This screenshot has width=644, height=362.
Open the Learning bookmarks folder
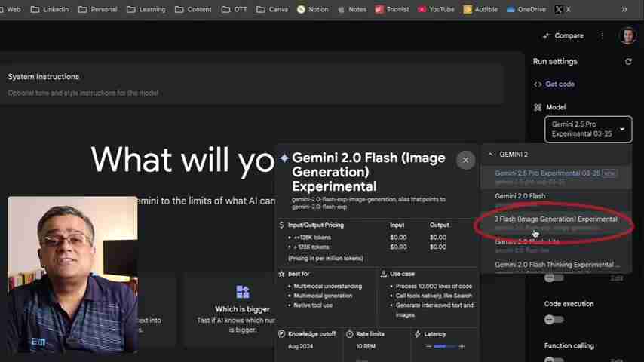(146, 9)
